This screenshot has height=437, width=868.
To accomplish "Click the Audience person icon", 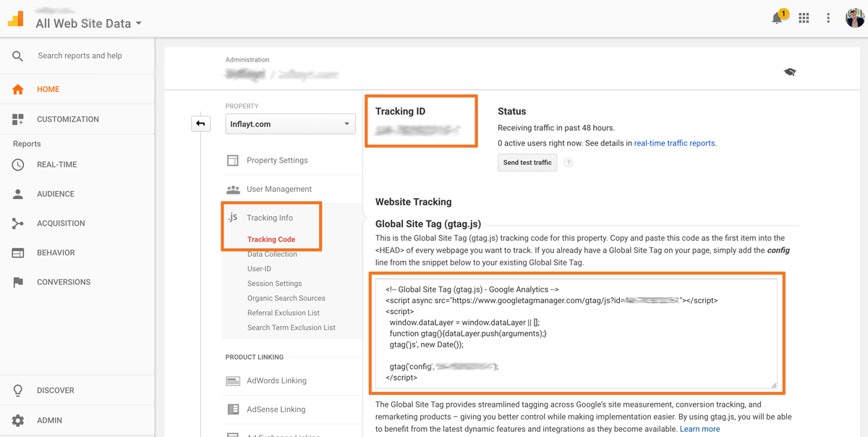I will (x=18, y=194).
